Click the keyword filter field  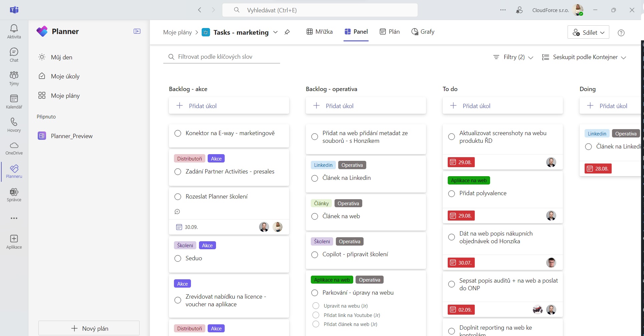[222, 57]
